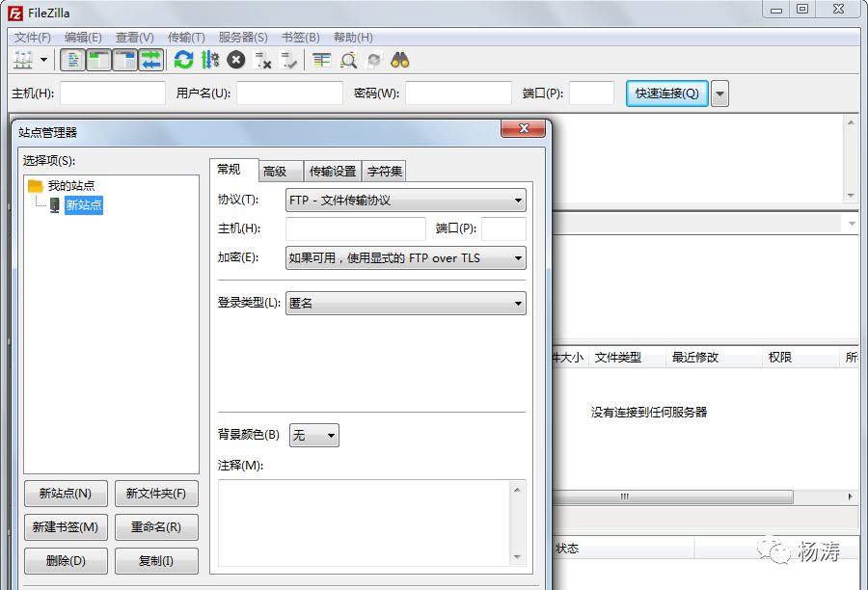The height and width of the screenshot is (590, 868).
Task: Open the 文件(F) menu
Action: 32,37
